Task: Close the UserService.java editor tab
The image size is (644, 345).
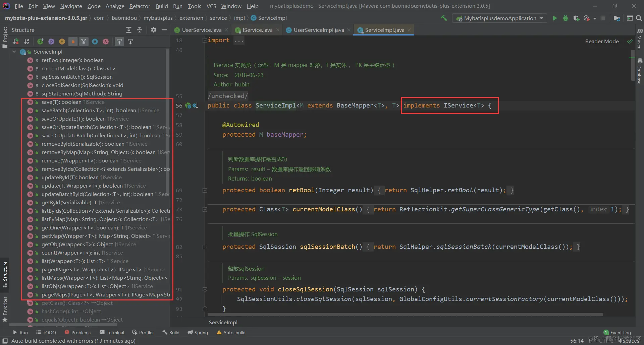Action: click(x=226, y=30)
